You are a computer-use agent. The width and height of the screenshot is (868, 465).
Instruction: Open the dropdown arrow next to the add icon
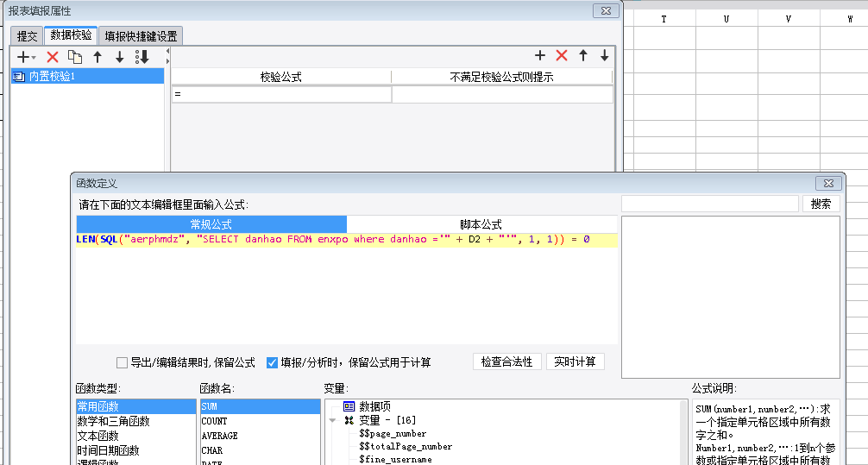(35, 57)
